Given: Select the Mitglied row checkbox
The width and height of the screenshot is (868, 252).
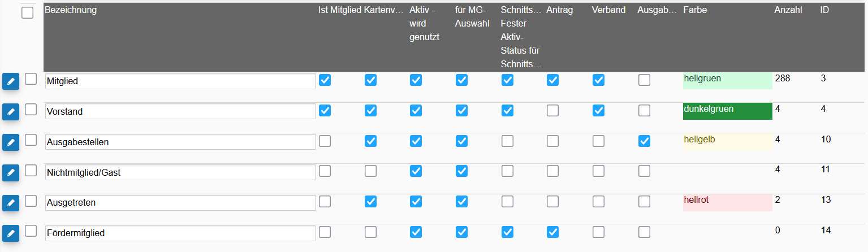Looking at the screenshot, I should click(x=31, y=79).
